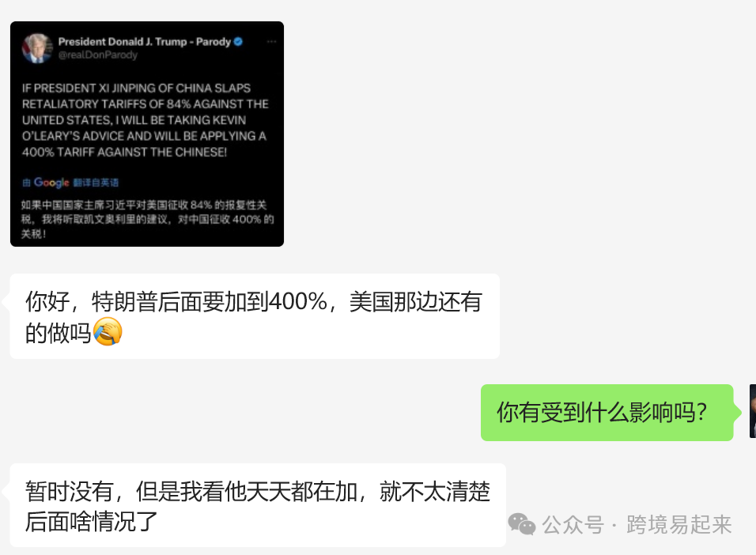Open the three-dot menu on the tweet
This screenshot has width=756, height=555.
(271, 42)
